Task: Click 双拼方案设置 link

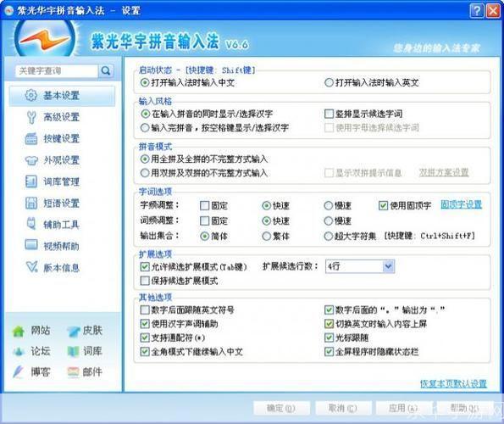Action: click(x=444, y=173)
